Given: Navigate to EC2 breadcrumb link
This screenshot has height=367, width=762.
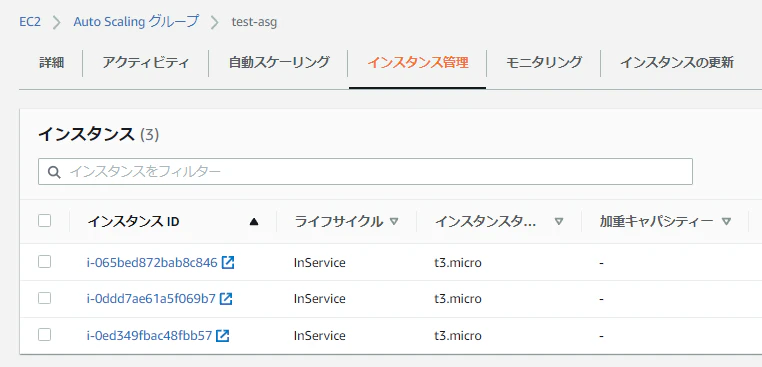Looking at the screenshot, I should point(30,22).
